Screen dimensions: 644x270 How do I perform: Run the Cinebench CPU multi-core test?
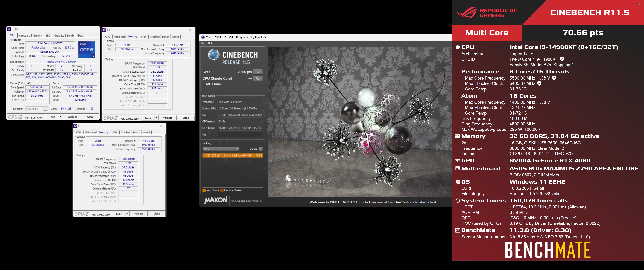(x=258, y=72)
